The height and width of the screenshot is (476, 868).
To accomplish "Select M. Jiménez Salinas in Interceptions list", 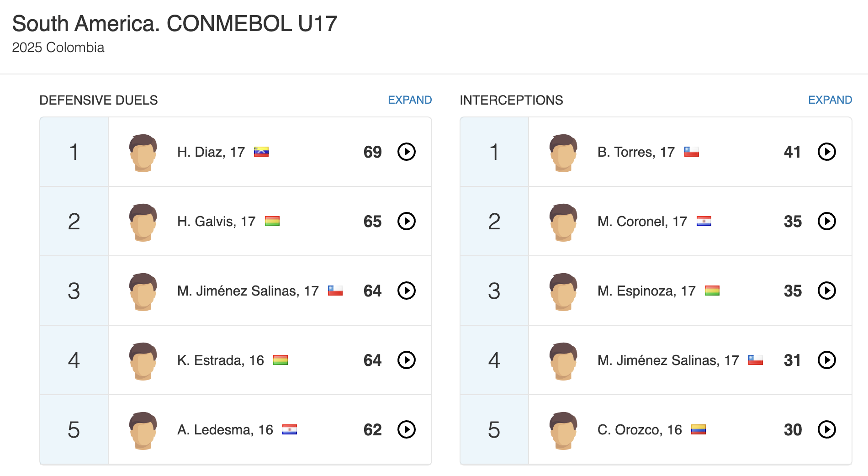I will pyautogui.click(x=668, y=360).
